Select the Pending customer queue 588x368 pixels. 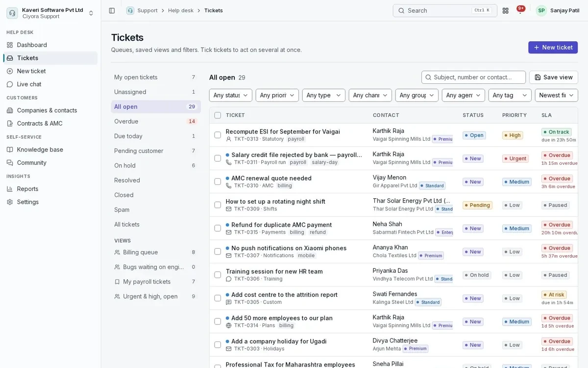[156, 151]
